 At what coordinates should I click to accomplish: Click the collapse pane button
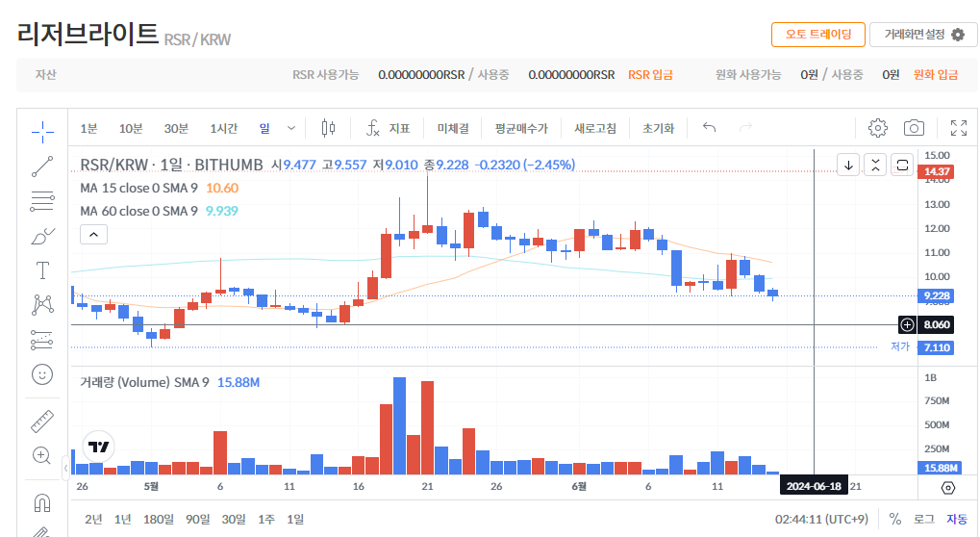pos(875,165)
